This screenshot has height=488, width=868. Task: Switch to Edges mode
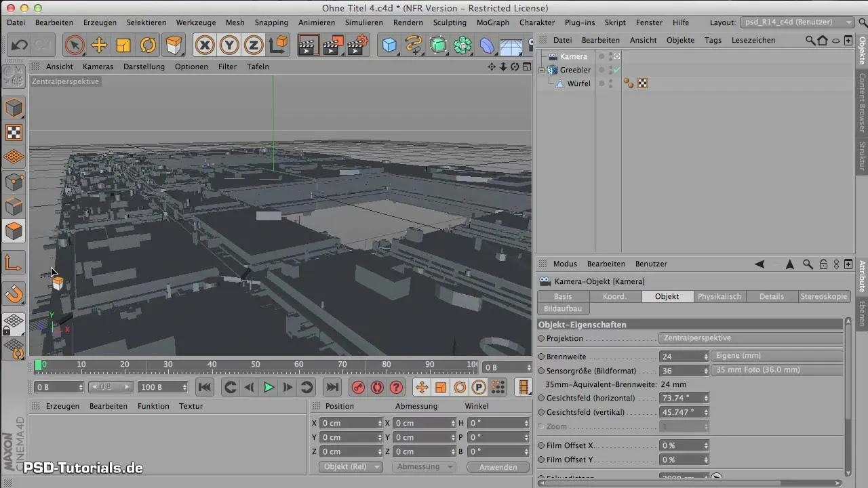[x=14, y=207]
